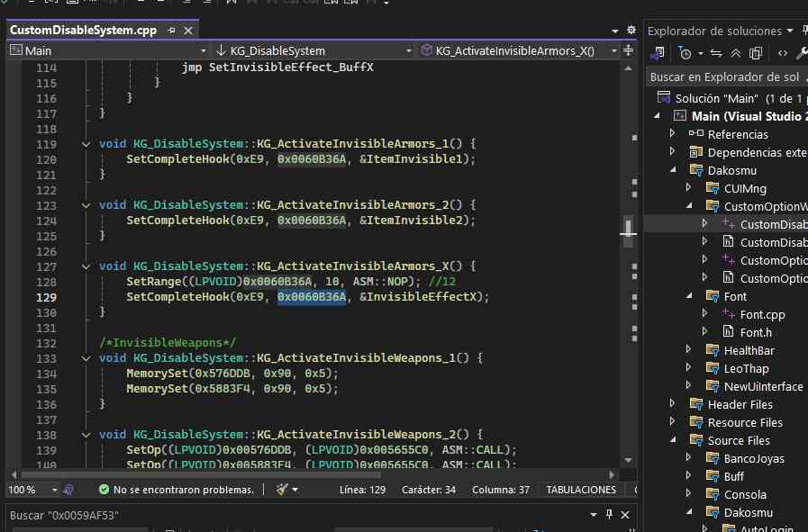Open the KG_DisableSystem type dropdown
Screen dimensions: 808x532
(409, 50)
